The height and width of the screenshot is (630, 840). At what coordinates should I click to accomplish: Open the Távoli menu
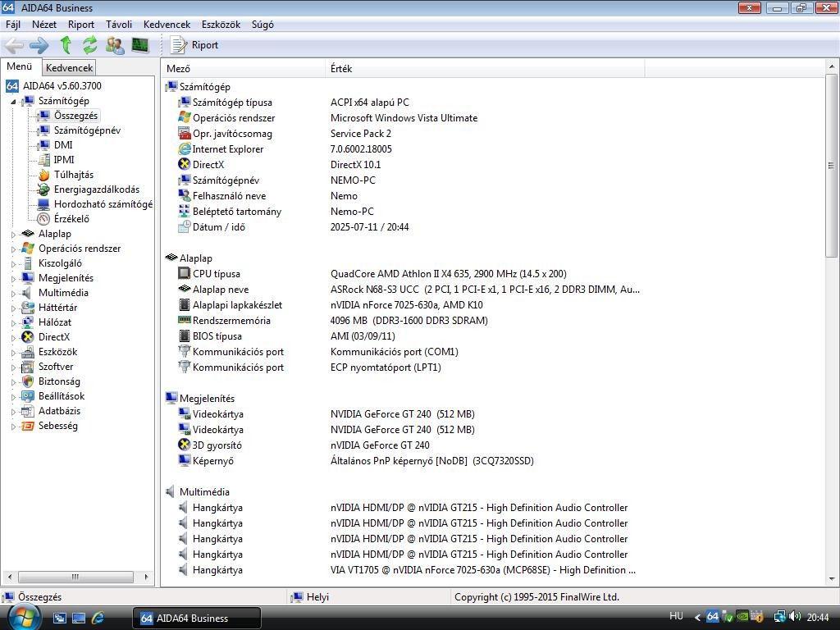pos(119,25)
